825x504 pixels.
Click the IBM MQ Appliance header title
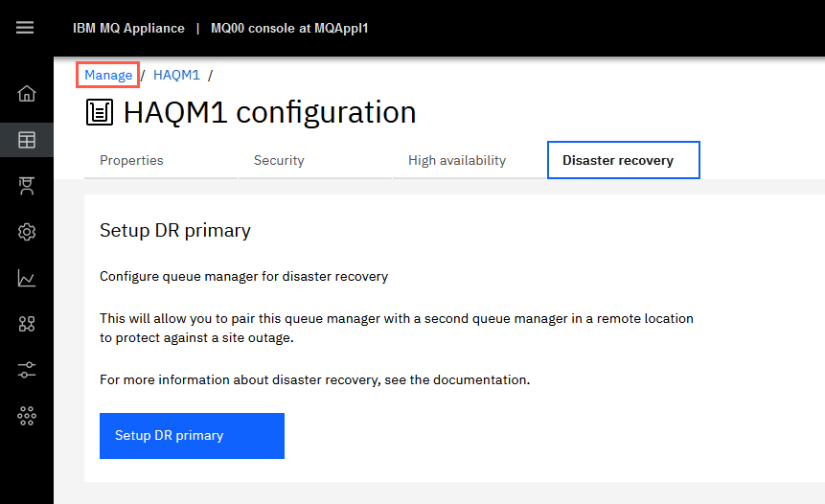(x=129, y=29)
